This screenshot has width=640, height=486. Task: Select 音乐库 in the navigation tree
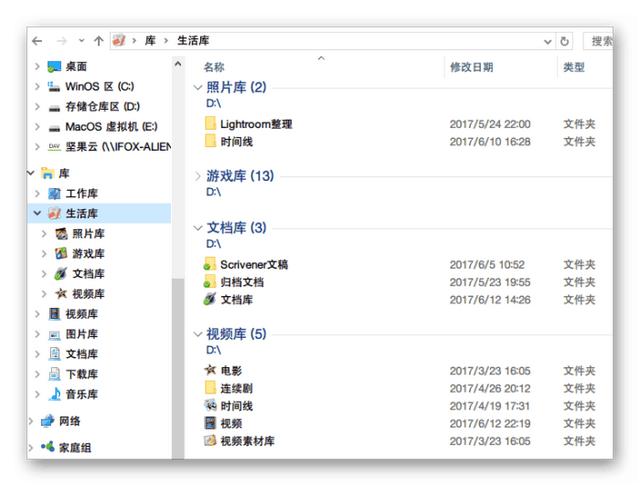click(81, 394)
